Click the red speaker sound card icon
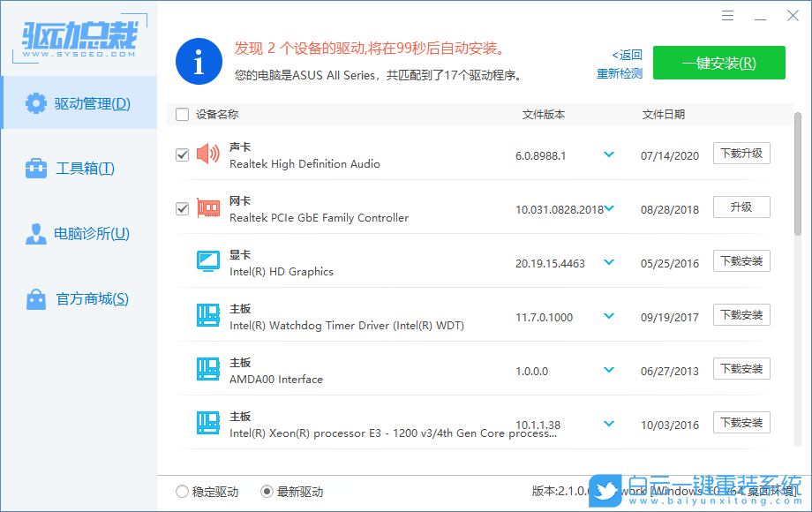The width and height of the screenshot is (812, 512). [207, 154]
